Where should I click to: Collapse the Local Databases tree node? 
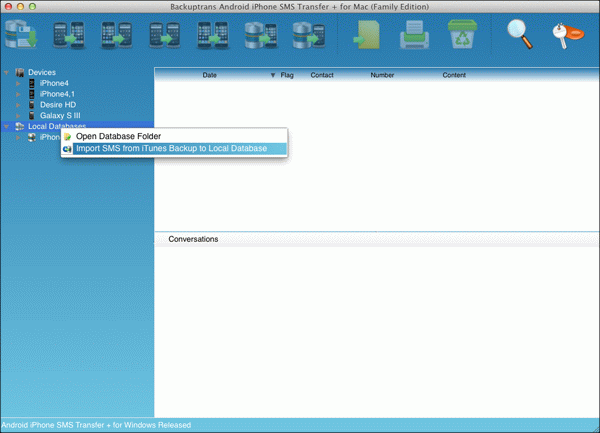click(x=7, y=126)
